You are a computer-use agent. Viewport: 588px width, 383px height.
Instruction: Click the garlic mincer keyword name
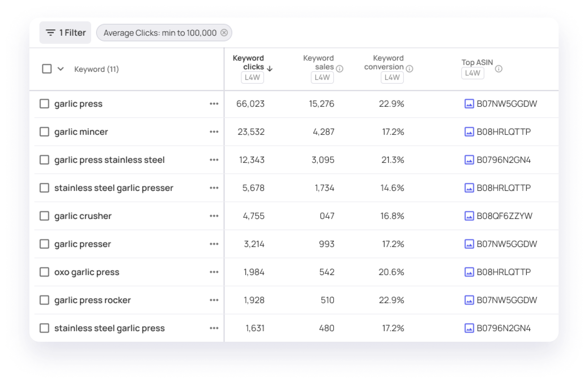coord(81,132)
